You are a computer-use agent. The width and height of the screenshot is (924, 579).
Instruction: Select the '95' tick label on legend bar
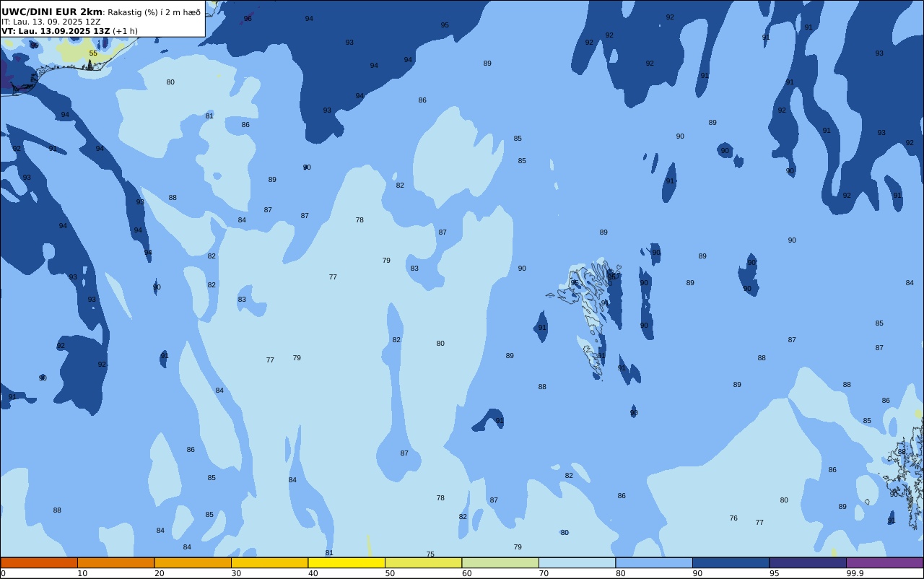click(775, 573)
